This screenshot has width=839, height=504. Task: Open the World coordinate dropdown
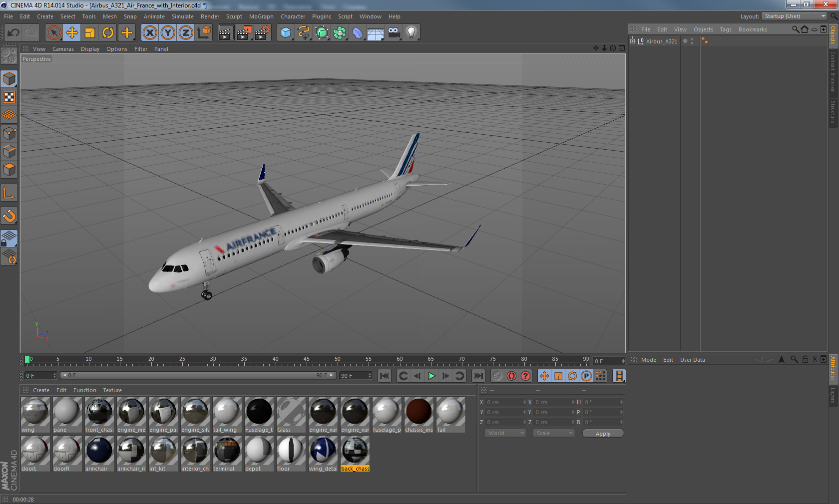pos(505,433)
